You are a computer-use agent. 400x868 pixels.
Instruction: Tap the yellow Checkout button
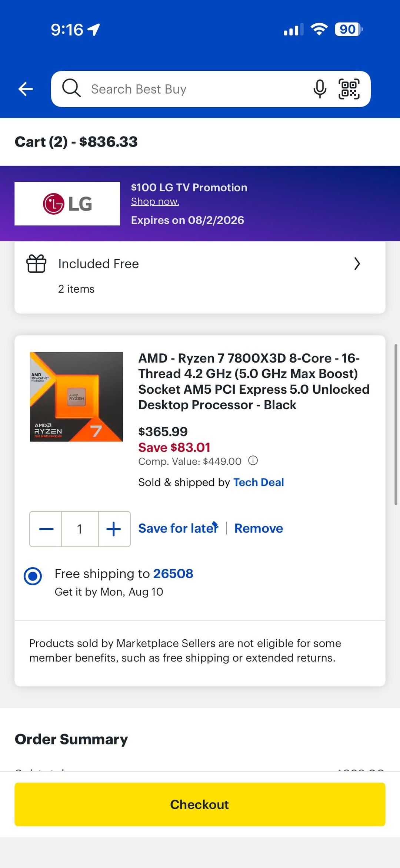[200, 804]
